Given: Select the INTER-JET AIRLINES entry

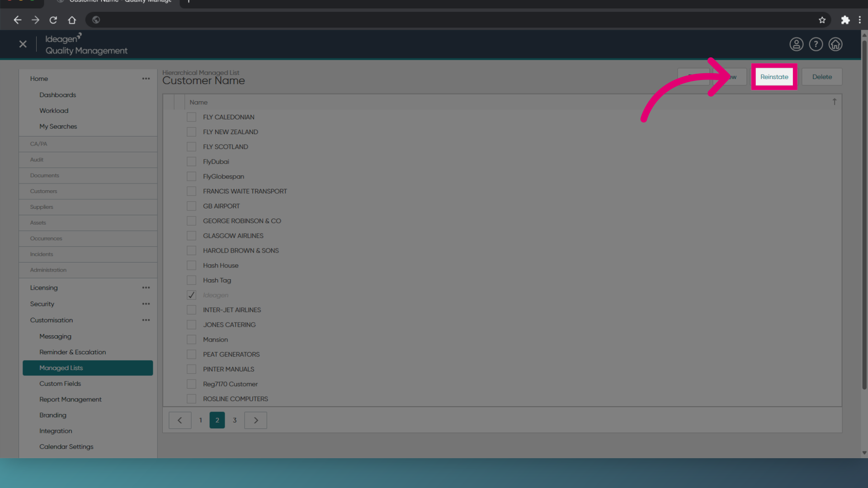Looking at the screenshot, I should pyautogui.click(x=232, y=310).
